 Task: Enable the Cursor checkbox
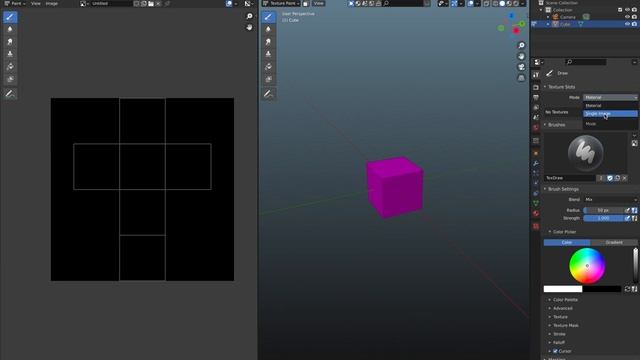555,351
